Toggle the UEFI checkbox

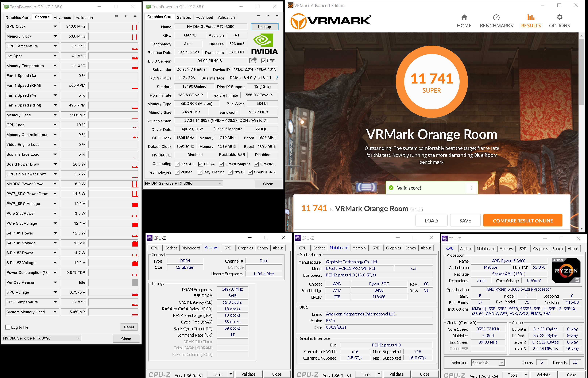(263, 61)
